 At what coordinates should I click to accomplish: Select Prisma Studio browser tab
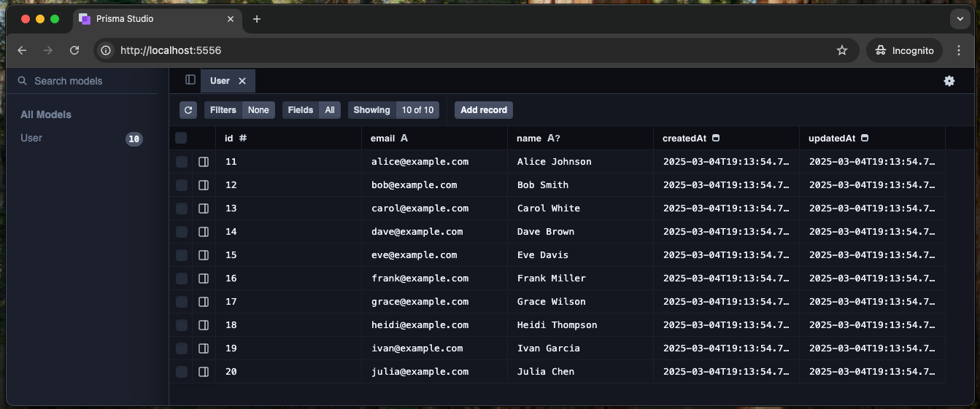tap(159, 19)
